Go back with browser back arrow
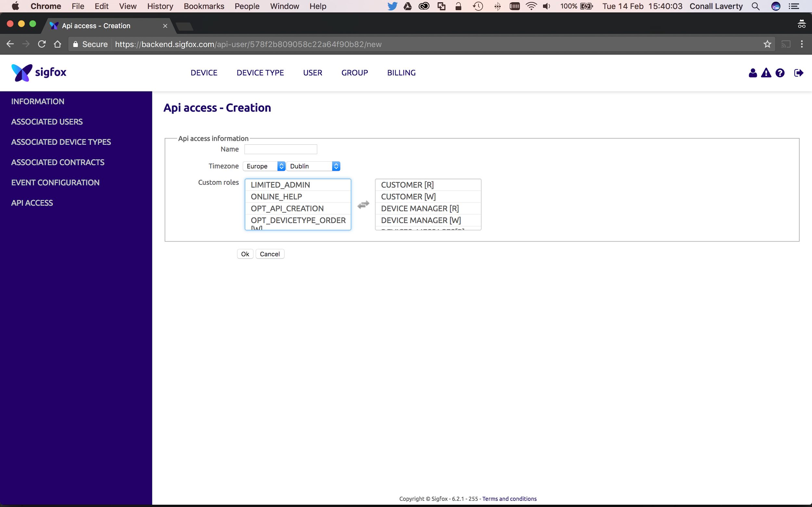The width and height of the screenshot is (812, 507). tap(10, 44)
